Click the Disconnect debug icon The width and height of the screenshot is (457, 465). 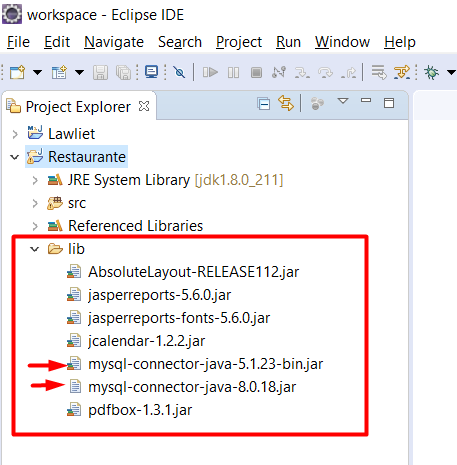click(279, 72)
